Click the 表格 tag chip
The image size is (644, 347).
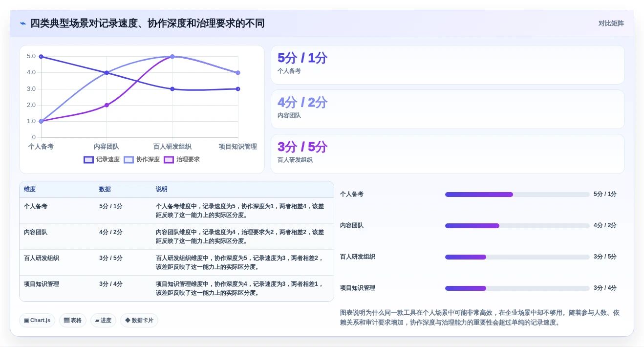tap(73, 321)
